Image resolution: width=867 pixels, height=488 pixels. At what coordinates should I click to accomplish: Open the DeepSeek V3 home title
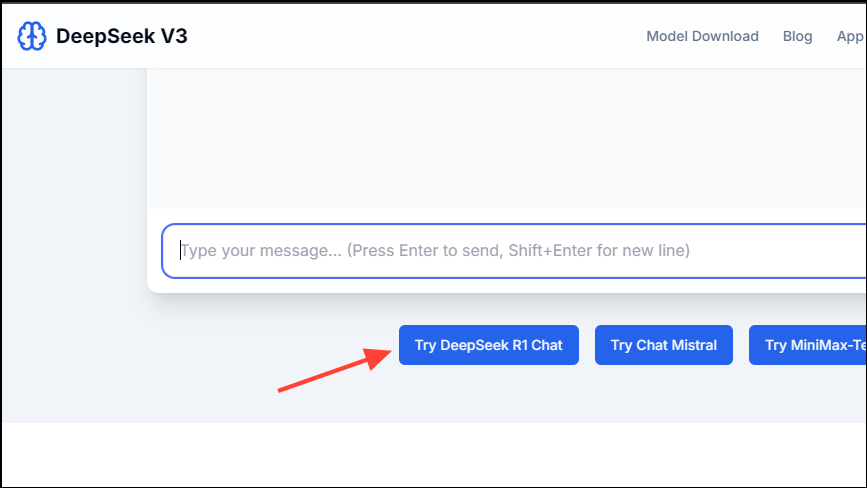click(122, 36)
